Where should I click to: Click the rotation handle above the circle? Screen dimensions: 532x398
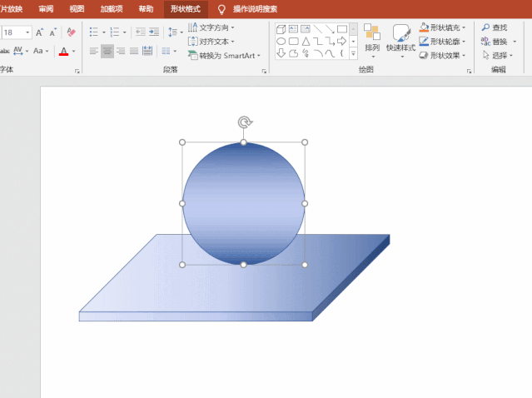click(244, 122)
